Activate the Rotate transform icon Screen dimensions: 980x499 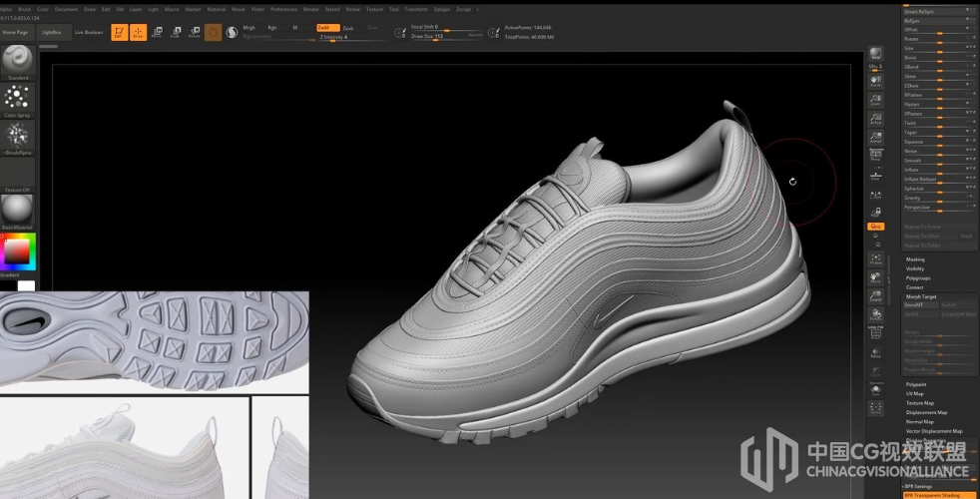[195, 32]
